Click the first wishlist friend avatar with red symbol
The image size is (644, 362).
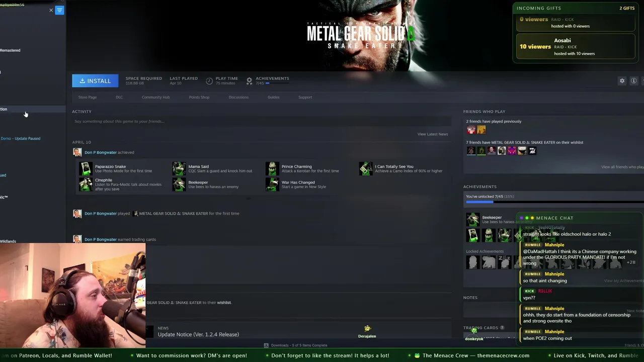471,150
